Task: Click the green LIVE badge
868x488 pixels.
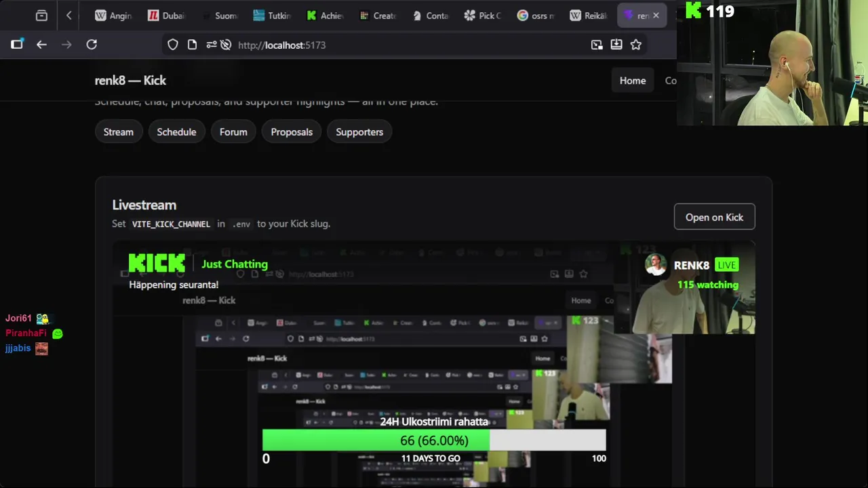Action: coord(726,265)
